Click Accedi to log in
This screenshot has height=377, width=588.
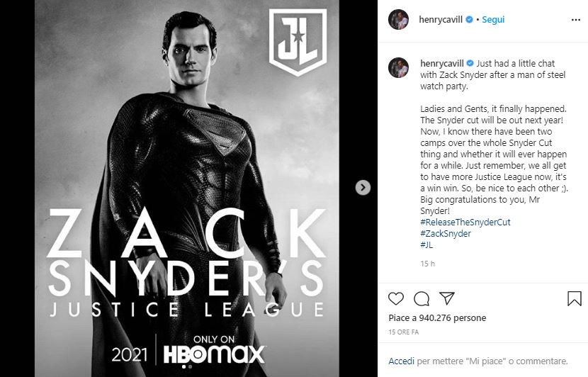point(401,361)
